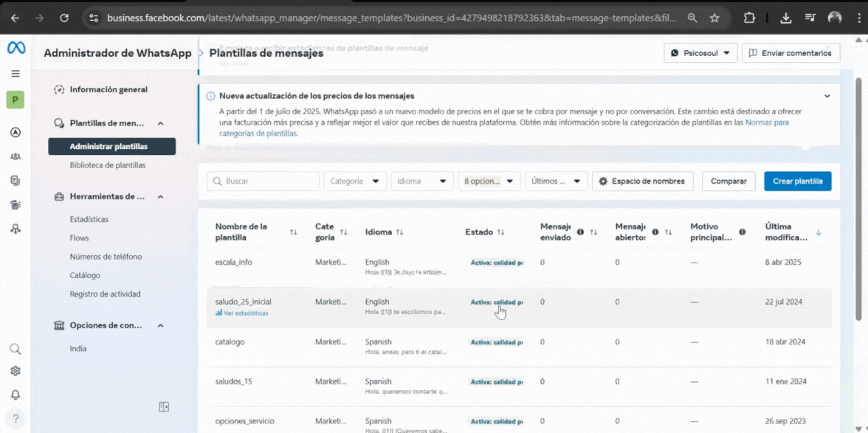Open settings gear in the left rail
The width and height of the screenshot is (868, 433).
[x=15, y=371]
